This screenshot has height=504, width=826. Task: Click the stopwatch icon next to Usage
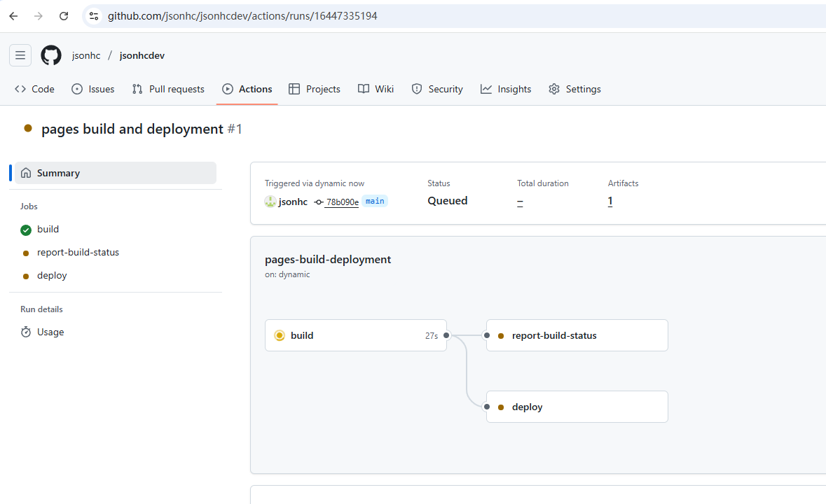tap(26, 332)
